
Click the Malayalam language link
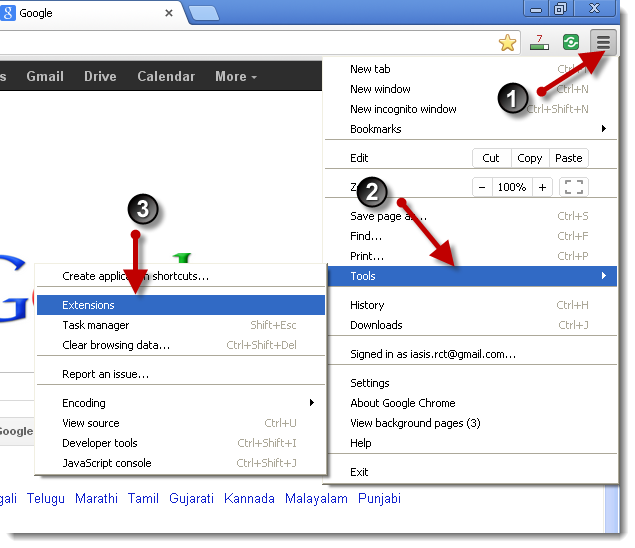316,498
